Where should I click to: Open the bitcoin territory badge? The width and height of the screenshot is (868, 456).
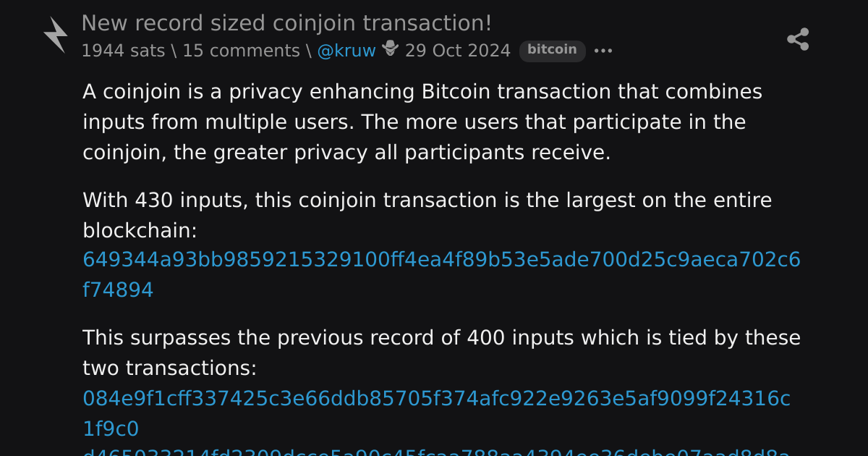pos(552,50)
